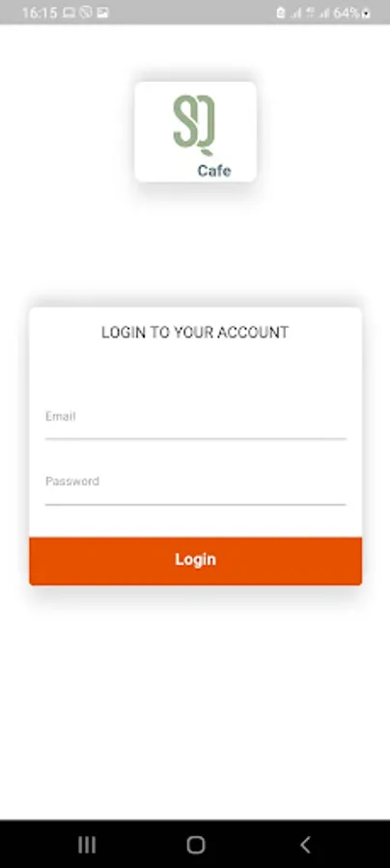
Task: Focus the Password input field
Action: pyautogui.click(x=196, y=484)
